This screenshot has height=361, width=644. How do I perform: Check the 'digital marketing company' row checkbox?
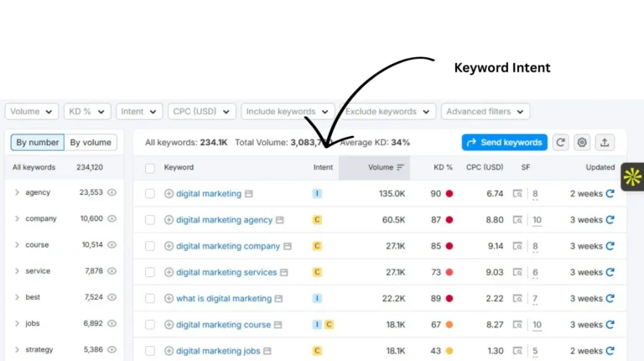pyautogui.click(x=150, y=246)
